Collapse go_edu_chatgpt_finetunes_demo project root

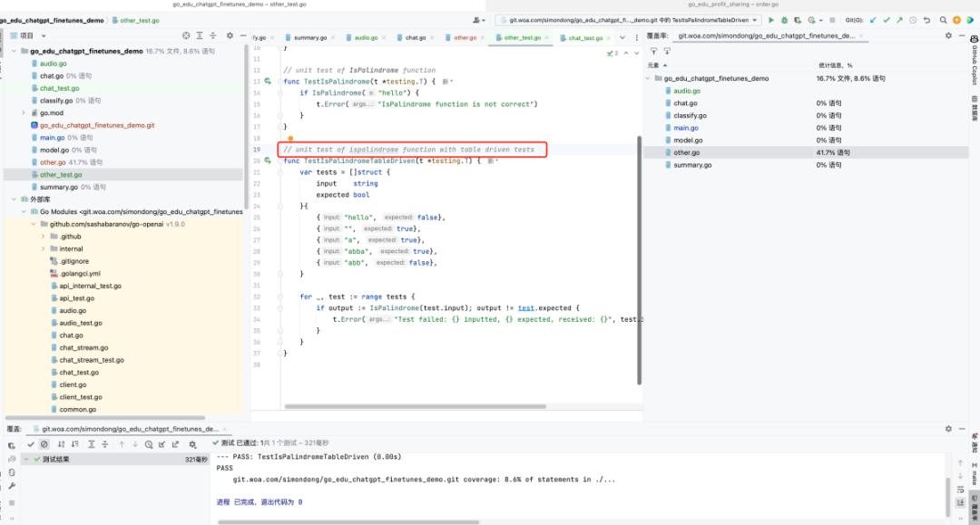coord(14,51)
